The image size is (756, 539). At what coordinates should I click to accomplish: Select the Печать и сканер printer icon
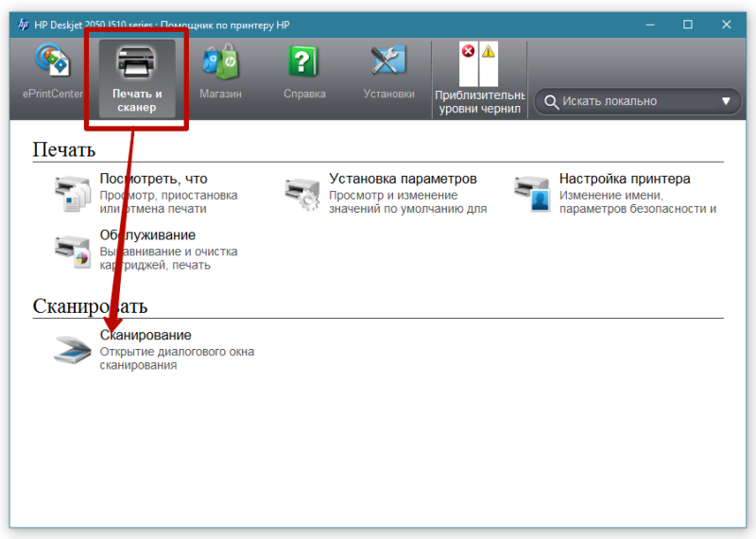pyautogui.click(x=138, y=63)
